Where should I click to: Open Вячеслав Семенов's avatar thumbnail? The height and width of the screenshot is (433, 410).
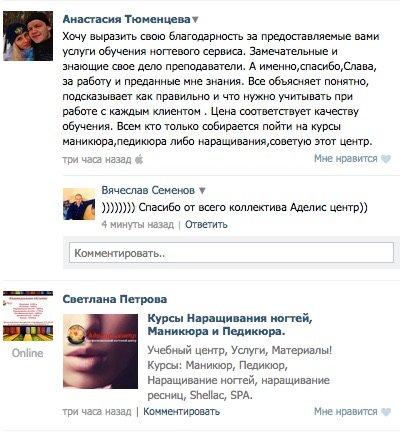tap(79, 204)
